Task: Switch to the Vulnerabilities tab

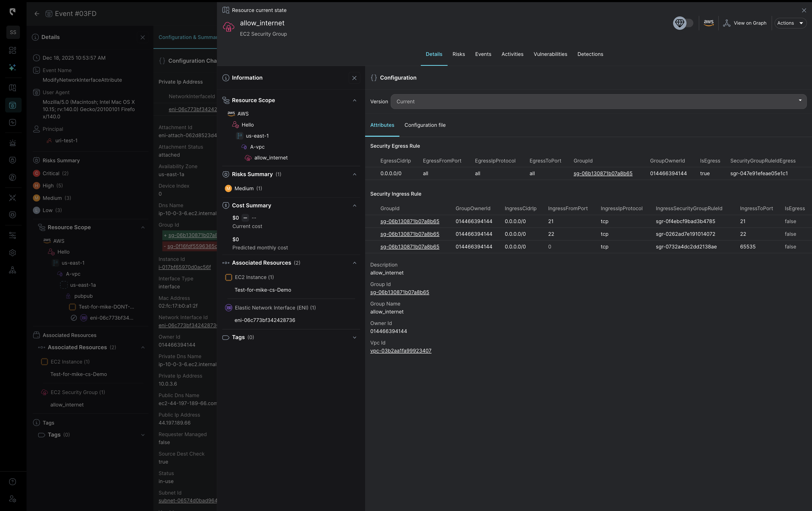Action: [x=550, y=54]
